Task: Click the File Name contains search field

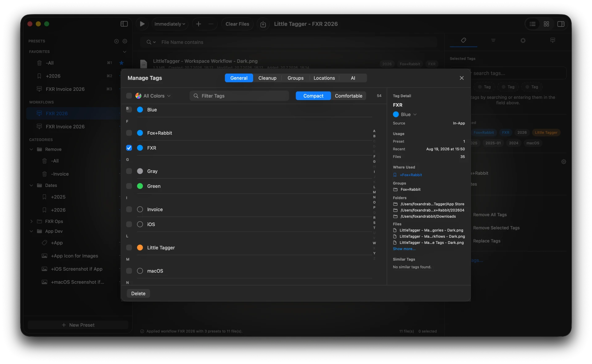Action: tap(289, 42)
